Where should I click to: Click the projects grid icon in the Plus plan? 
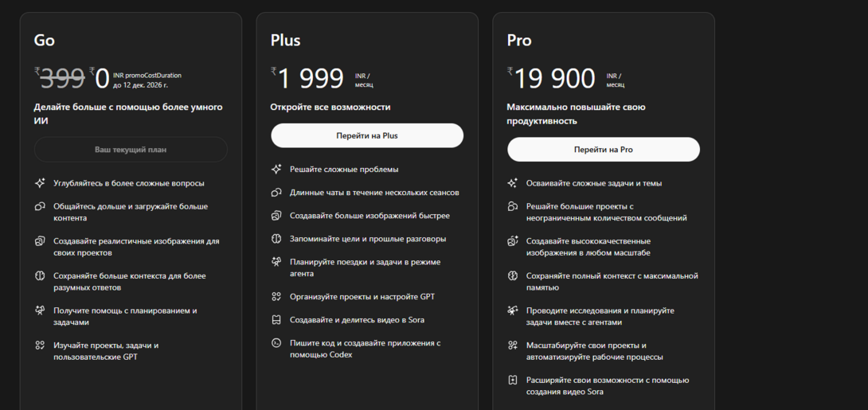click(x=276, y=297)
